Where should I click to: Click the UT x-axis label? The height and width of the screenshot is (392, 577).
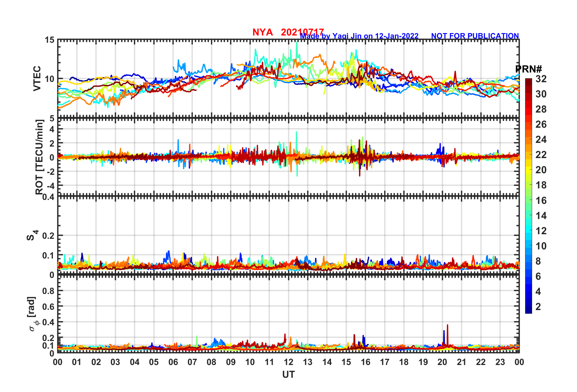click(x=288, y=375)
